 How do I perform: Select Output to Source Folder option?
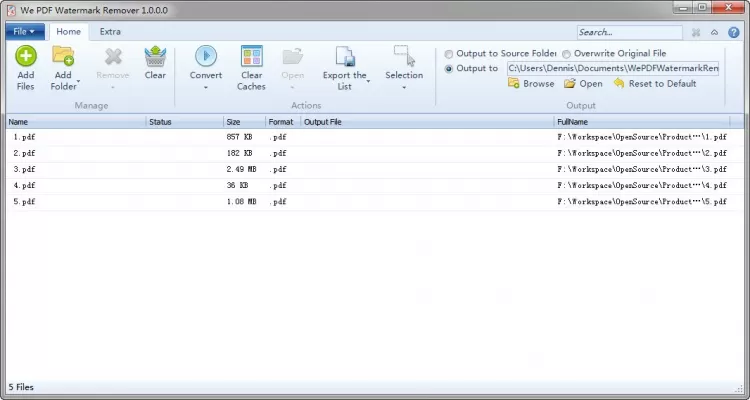coord(449,54)
